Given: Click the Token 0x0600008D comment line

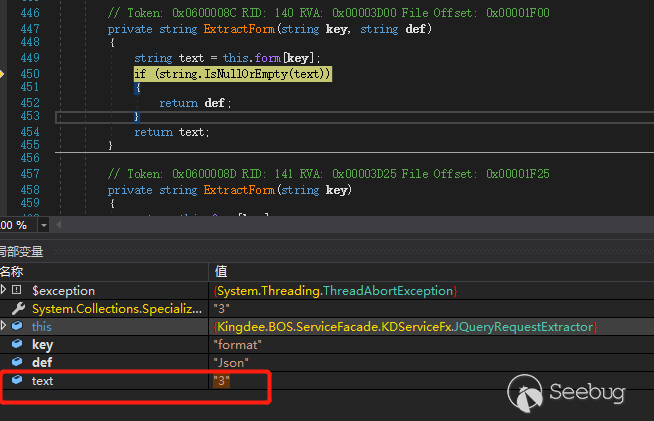Looking at the screenshot, I should click(328, 174).
